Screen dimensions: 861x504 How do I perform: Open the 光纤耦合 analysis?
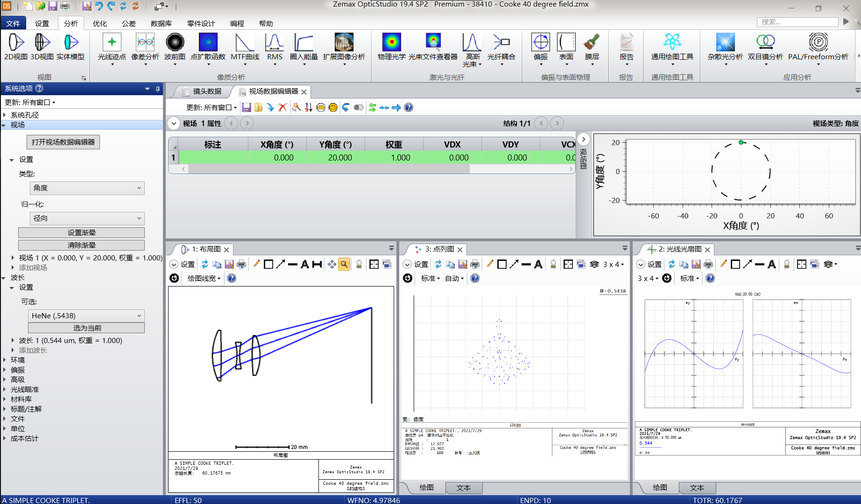point(501,49)
